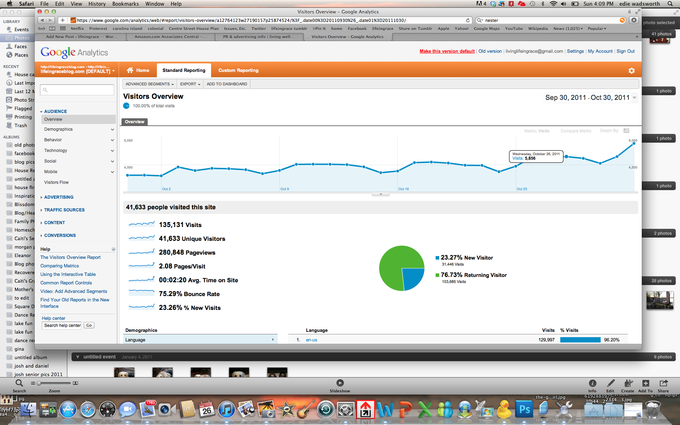
Task: Switch to the Standard Reporting tab
Action: click(x=184, y=70)
